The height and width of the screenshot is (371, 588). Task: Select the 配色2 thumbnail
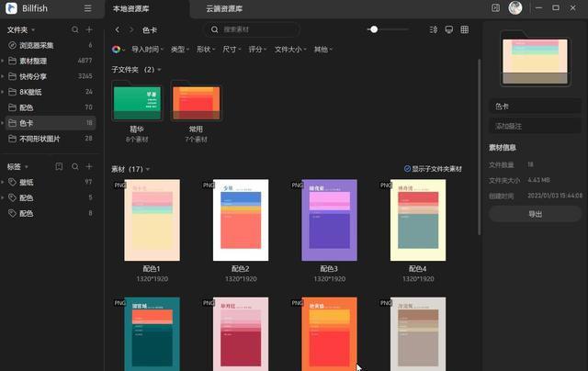241,220
